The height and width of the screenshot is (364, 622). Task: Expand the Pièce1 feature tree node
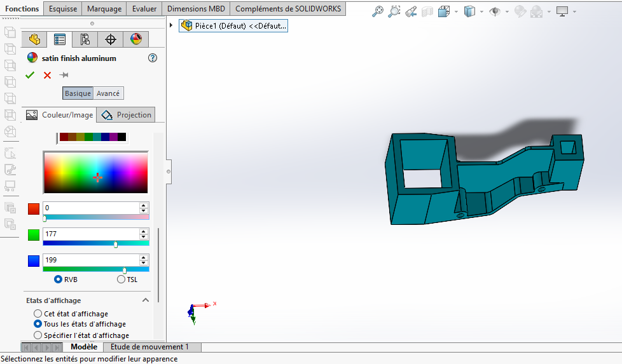[172, 25]
